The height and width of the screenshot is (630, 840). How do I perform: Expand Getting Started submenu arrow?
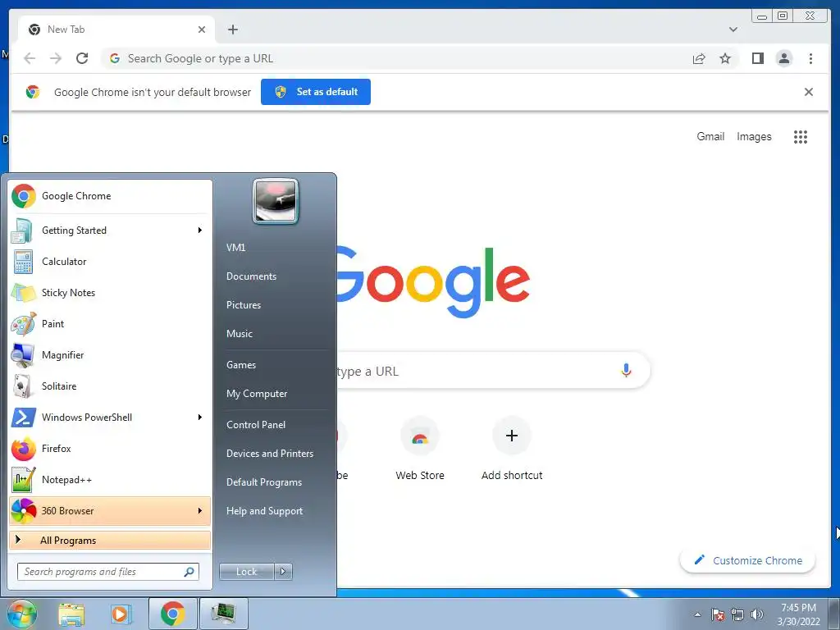(200, 231)
